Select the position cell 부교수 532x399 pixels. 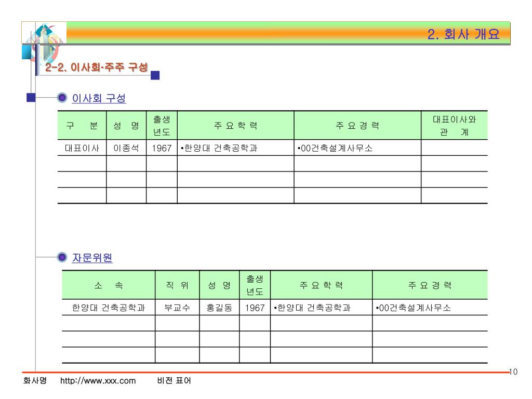(177, 308)
